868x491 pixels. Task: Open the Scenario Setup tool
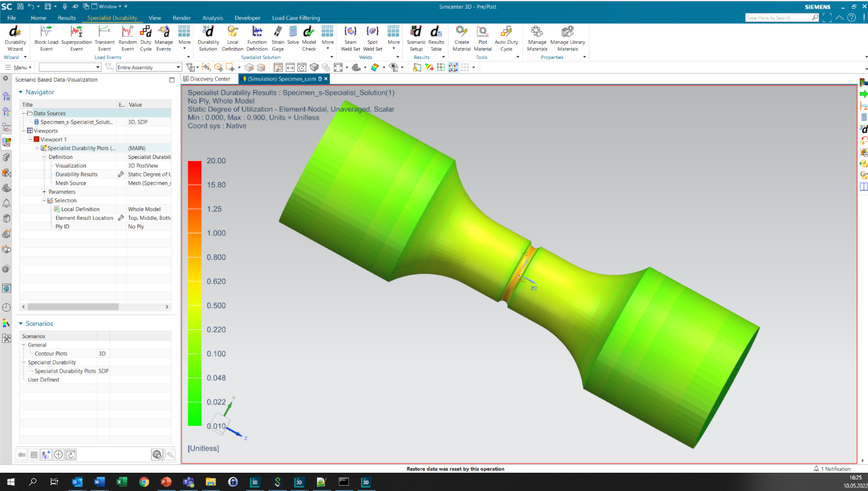tap(416, 39)
